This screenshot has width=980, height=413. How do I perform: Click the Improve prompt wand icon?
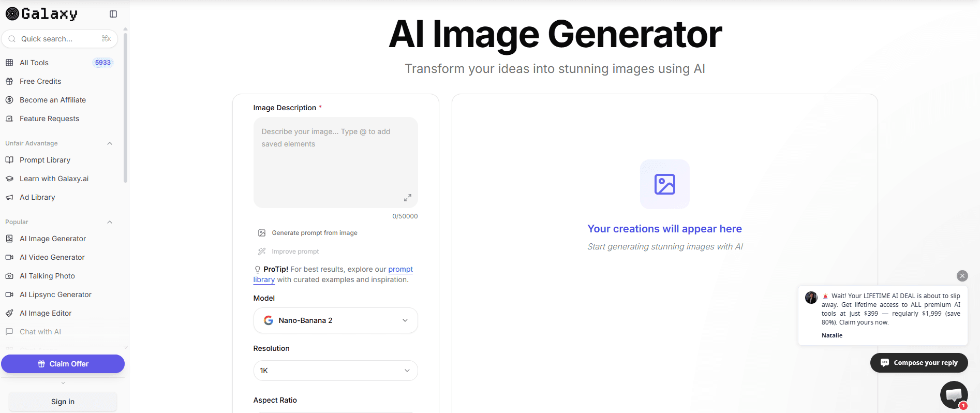(x=262, y=252)
